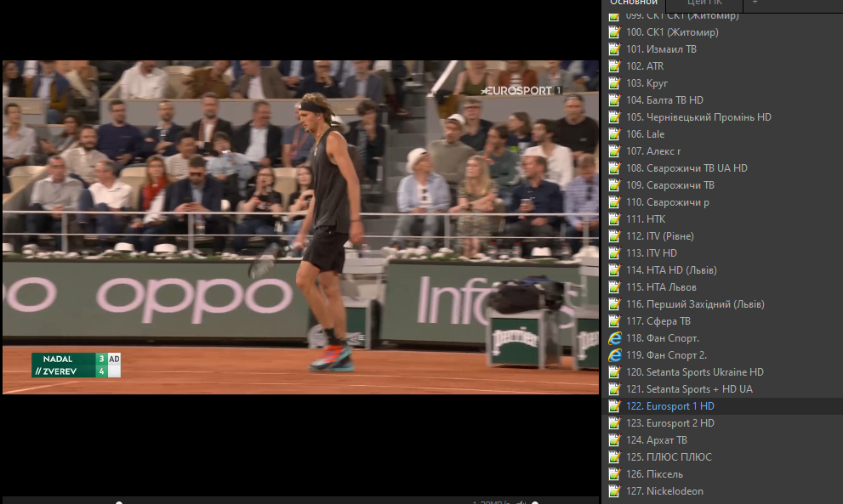Viewport: 843px width, 504px height.
Task: Click the icon next to 123. Eurosport 2 HD
Action: [614, 423]
